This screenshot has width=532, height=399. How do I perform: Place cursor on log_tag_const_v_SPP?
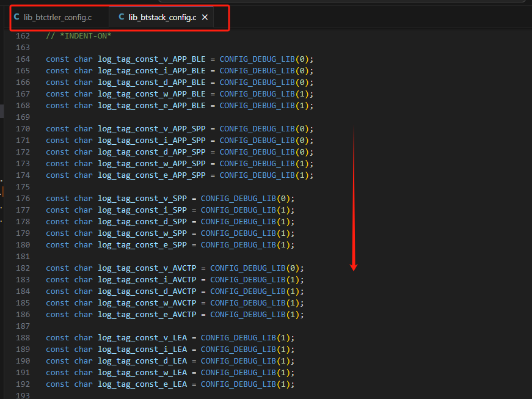[142, 199]
